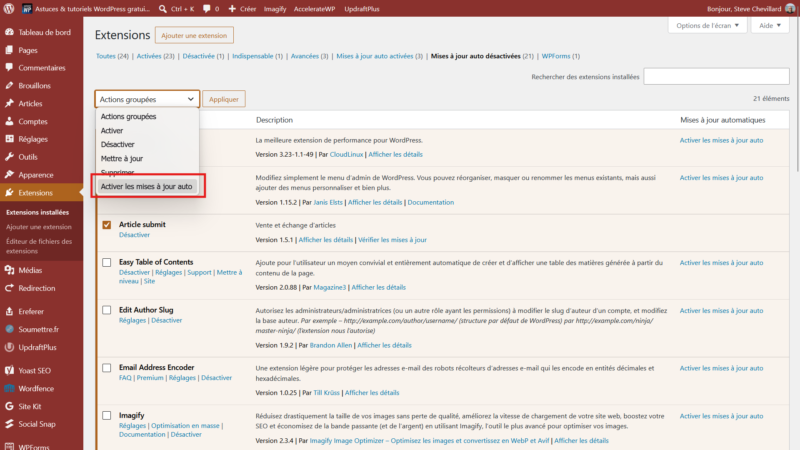
Task: Open AccelerateWP in admin bar
Action: coord(314,9)
